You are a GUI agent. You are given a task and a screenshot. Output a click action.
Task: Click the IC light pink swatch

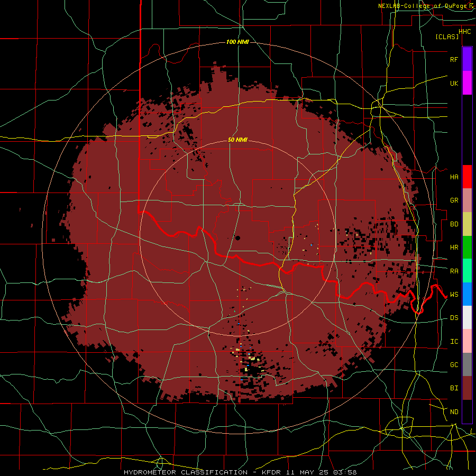(467, 341)
